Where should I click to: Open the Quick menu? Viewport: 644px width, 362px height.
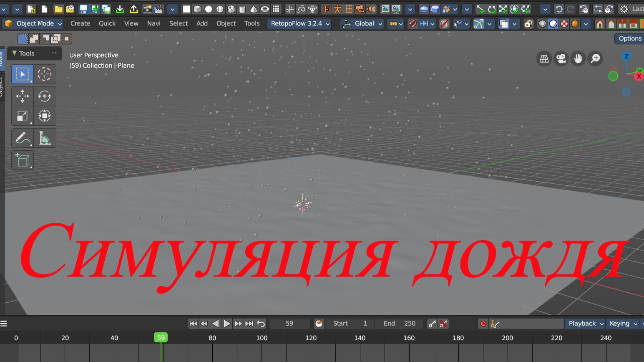[x=107, y=24]
